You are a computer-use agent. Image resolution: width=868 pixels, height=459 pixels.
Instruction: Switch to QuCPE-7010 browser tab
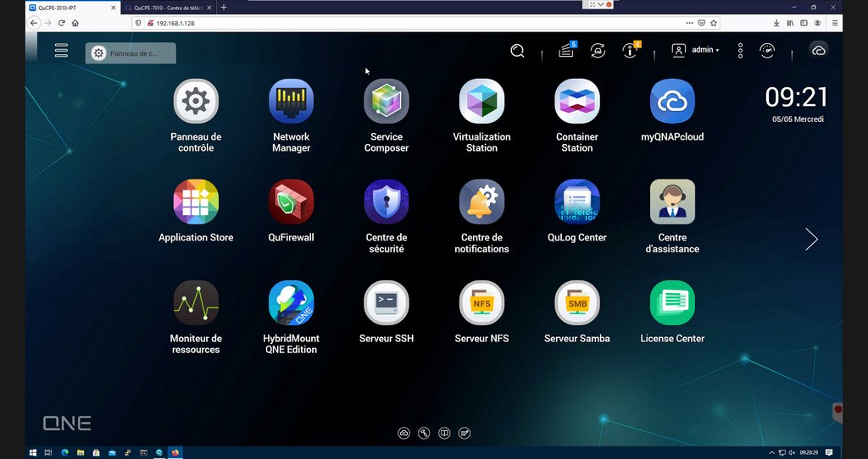[x=168, y=8]
